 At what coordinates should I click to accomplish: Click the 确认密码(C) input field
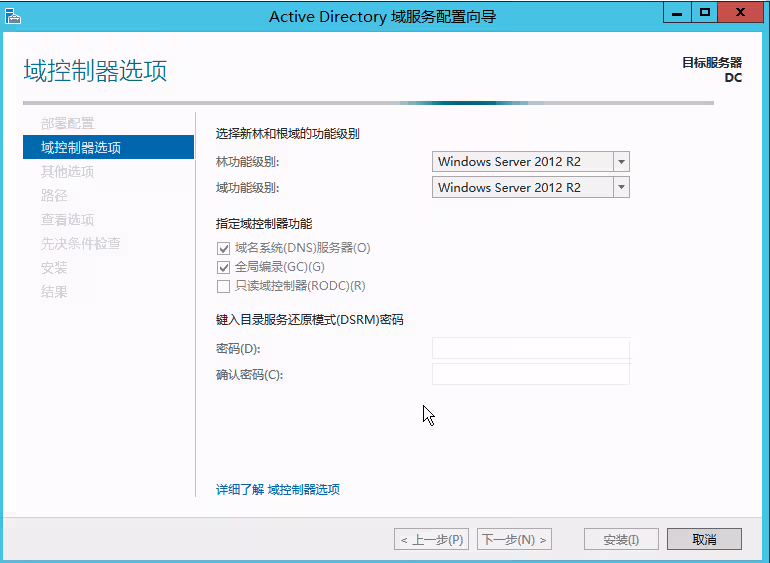530,374
